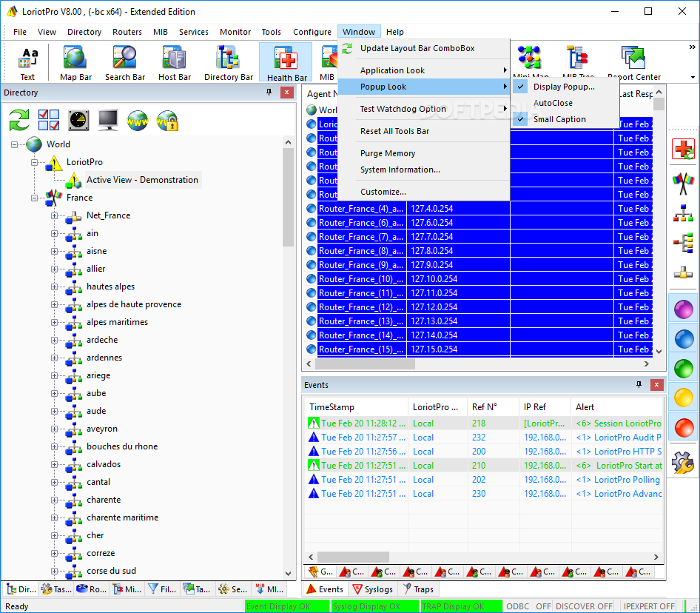Select Active View - Demonstration tree item
This screenshot has height=613, width=700.
click(142, 180)
